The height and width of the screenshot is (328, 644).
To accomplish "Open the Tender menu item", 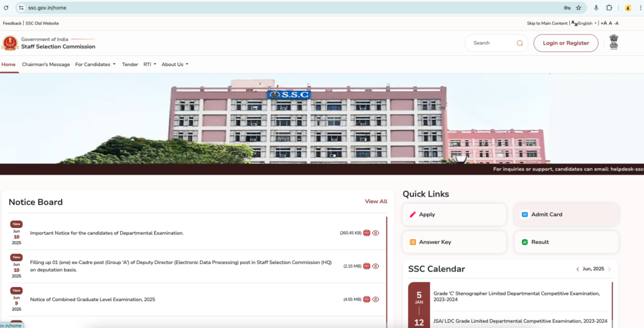I will click(130, 65).
